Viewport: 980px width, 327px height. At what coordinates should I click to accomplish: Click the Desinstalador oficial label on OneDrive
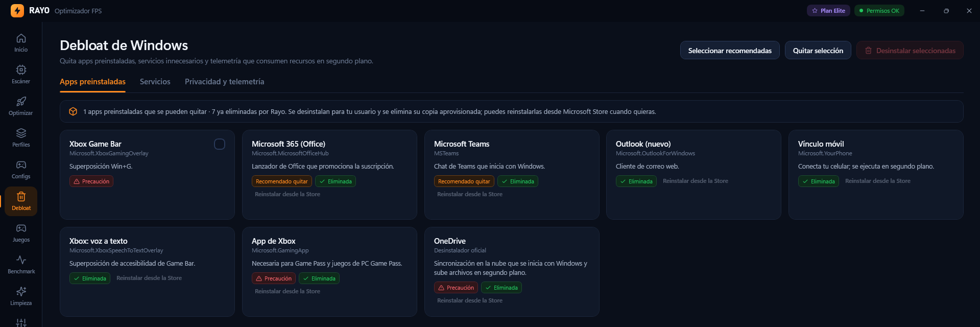460,250
